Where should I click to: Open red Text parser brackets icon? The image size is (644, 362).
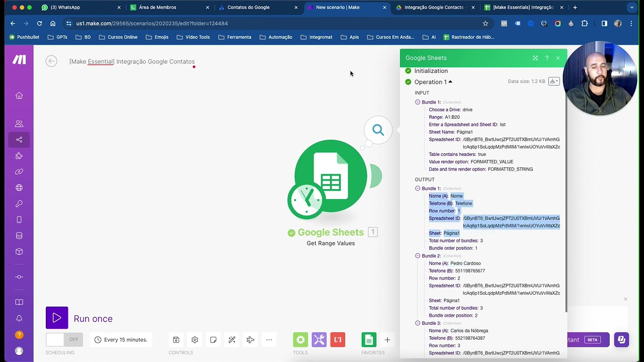[338, 340]
